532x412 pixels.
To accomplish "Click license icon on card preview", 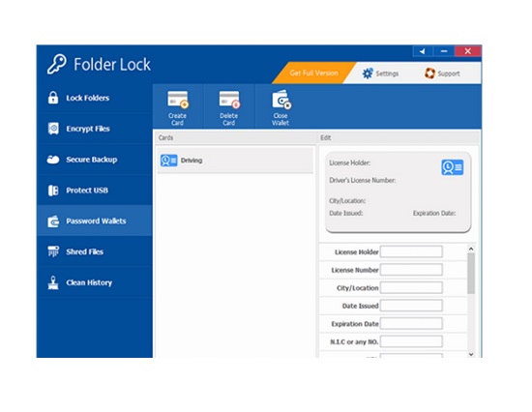I will 453,167.
